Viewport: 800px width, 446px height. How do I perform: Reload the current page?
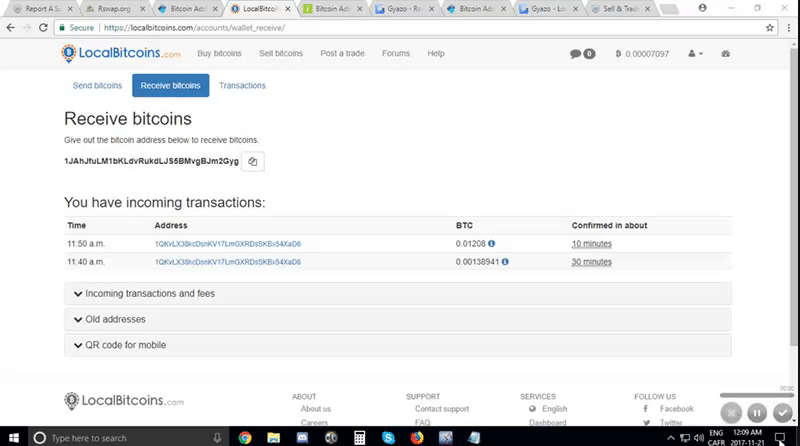tap(43, 28)
